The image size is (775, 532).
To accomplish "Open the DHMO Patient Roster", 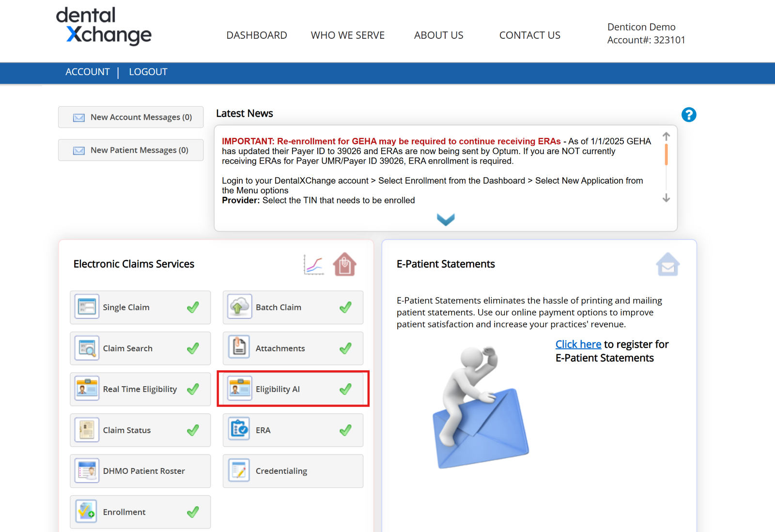I will [x=140, y=471].
